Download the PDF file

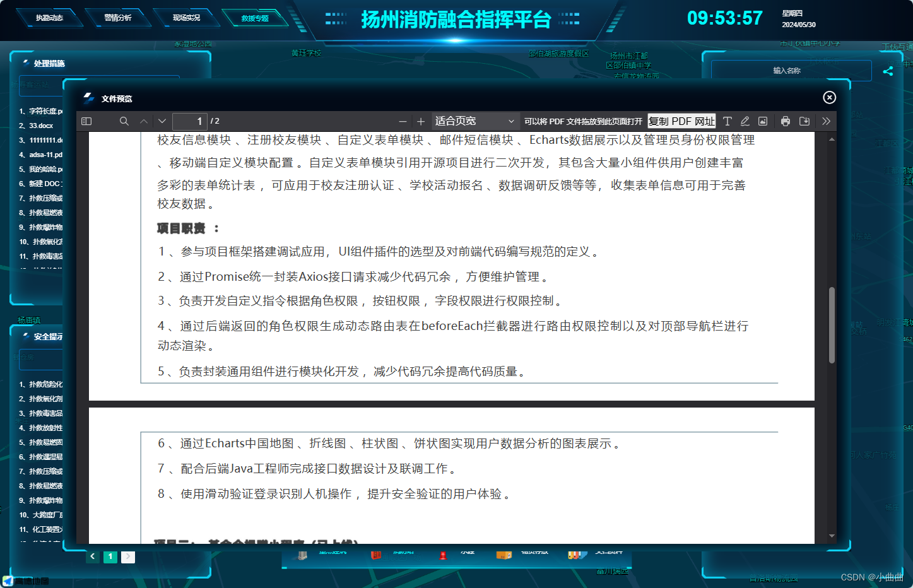[x=804, y=121]
